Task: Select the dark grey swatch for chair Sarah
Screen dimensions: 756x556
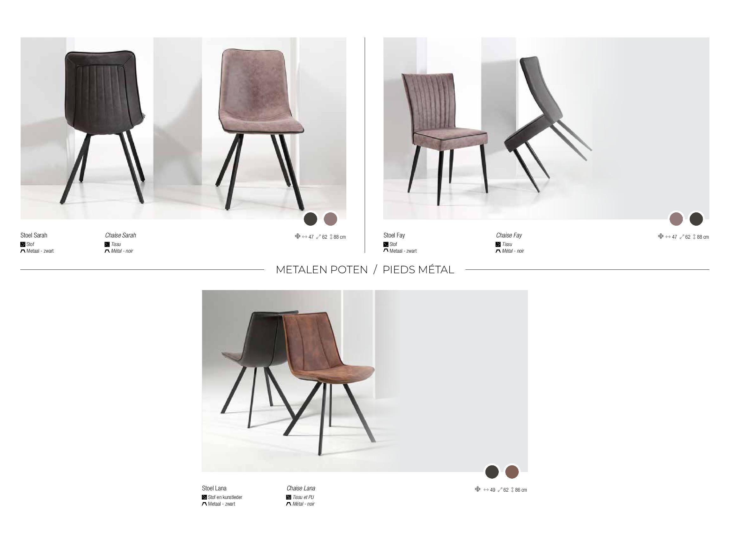Action: pyautogui.click(x=311, y=219)
